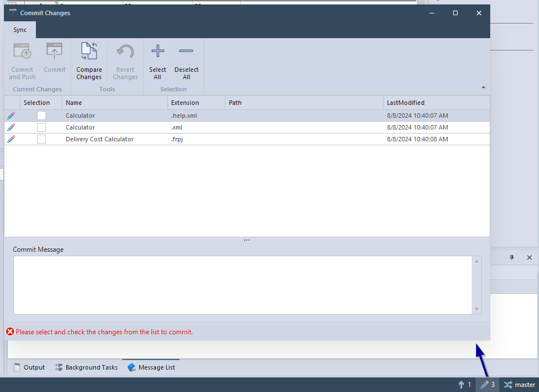Image resolution: width=539 pixels, height=392 pixels.
Task: Click pencil icon on Calculator .xml row
Action: pyautogui.click(x=11, y=127)
